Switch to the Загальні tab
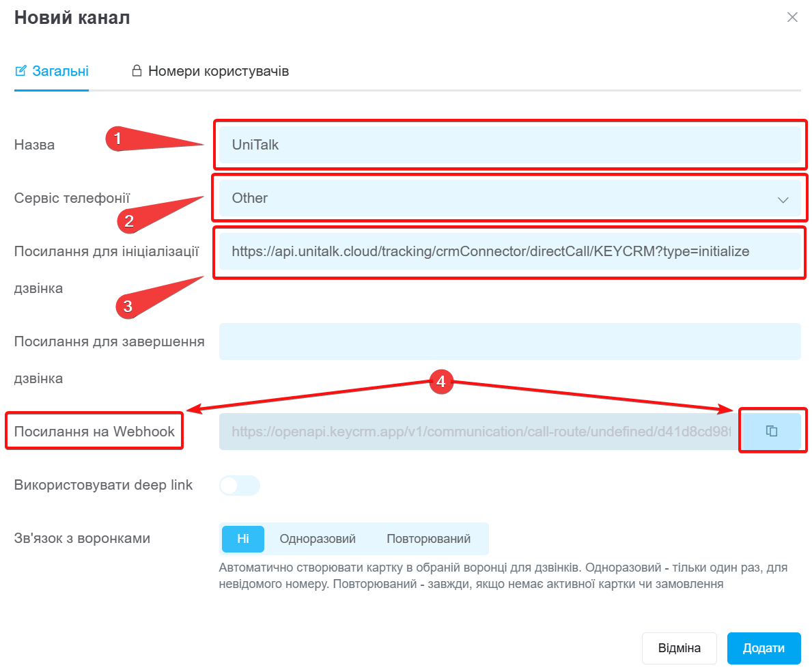 point(51,71)
